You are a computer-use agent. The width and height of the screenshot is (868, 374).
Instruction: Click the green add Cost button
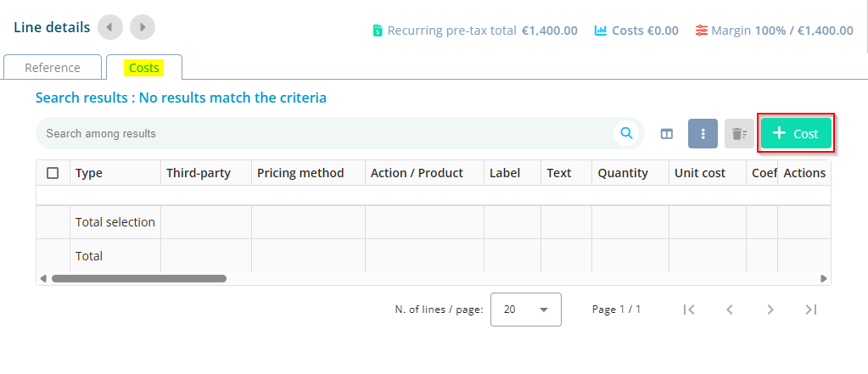click(x=796, y=134)
